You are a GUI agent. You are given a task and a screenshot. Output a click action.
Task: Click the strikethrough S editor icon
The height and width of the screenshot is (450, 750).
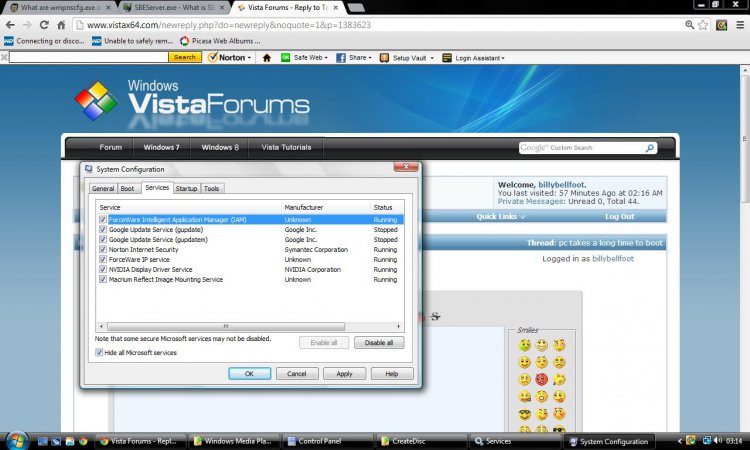pyautogui.click(x=435, y=316)
